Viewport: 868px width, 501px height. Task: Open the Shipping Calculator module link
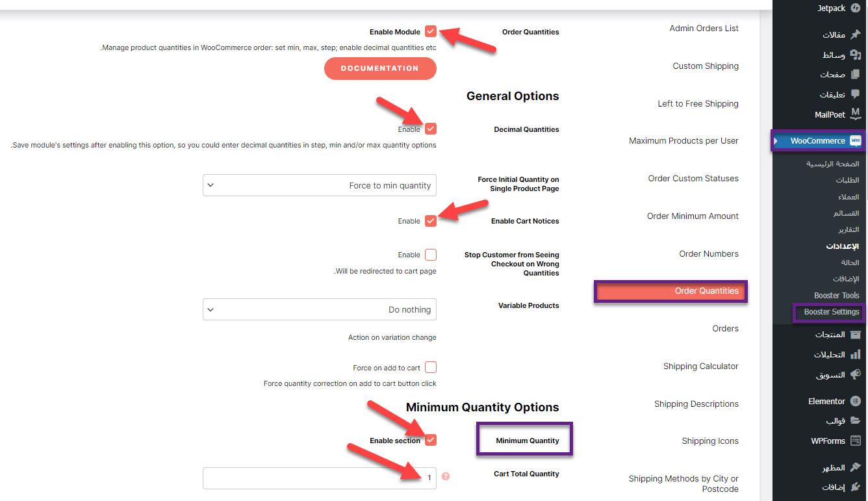click(700, 366)
